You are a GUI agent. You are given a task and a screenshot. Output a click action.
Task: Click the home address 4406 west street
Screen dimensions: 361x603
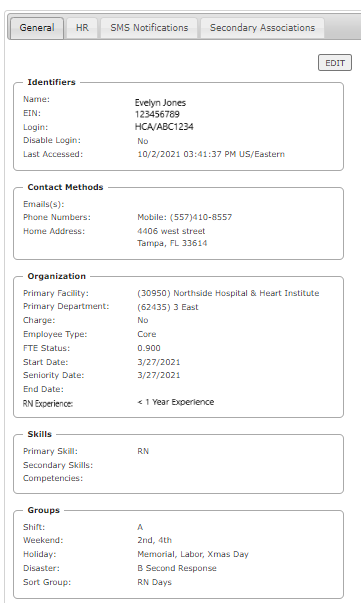tap(171, 231)
